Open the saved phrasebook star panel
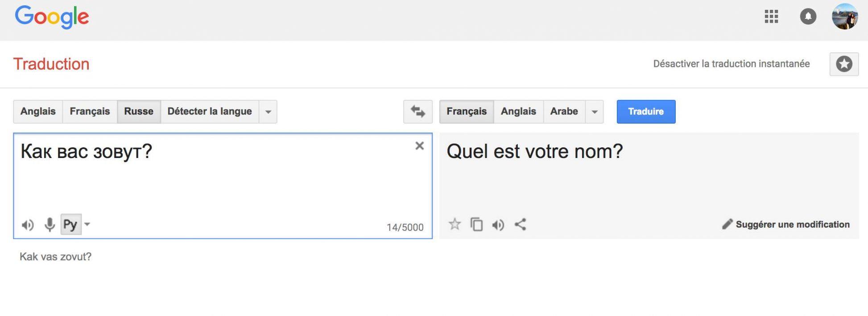The height and width of the screenshot is (316, 868). point(844,63)
